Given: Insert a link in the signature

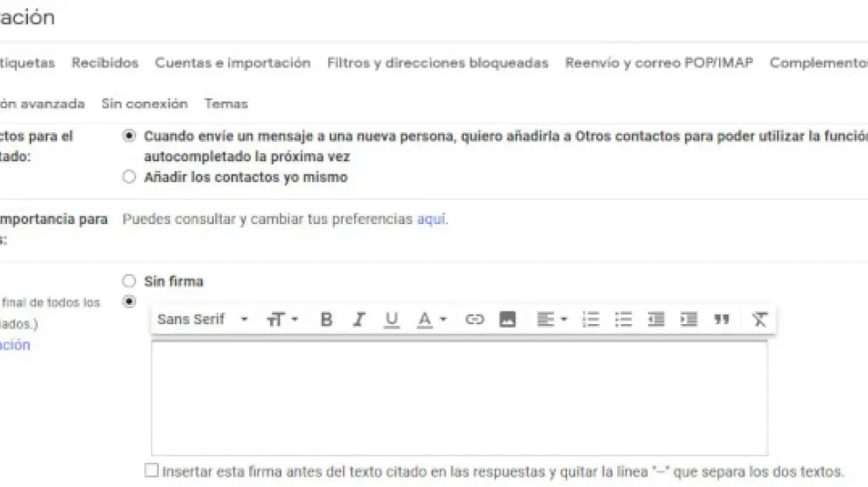Looking at the screenshot, I should [474, 320].
